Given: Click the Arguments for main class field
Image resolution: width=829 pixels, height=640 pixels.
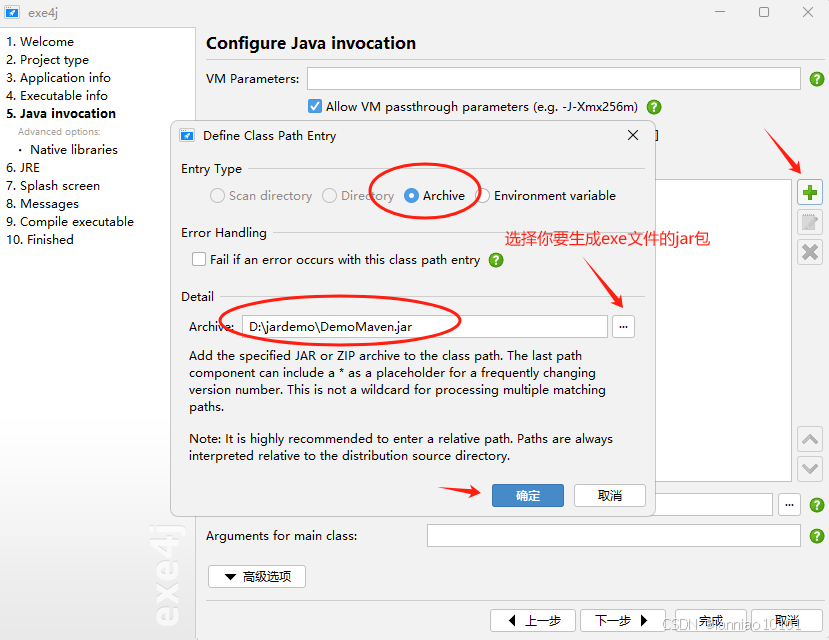Looking at the screenshot, I should pos(613,536).
